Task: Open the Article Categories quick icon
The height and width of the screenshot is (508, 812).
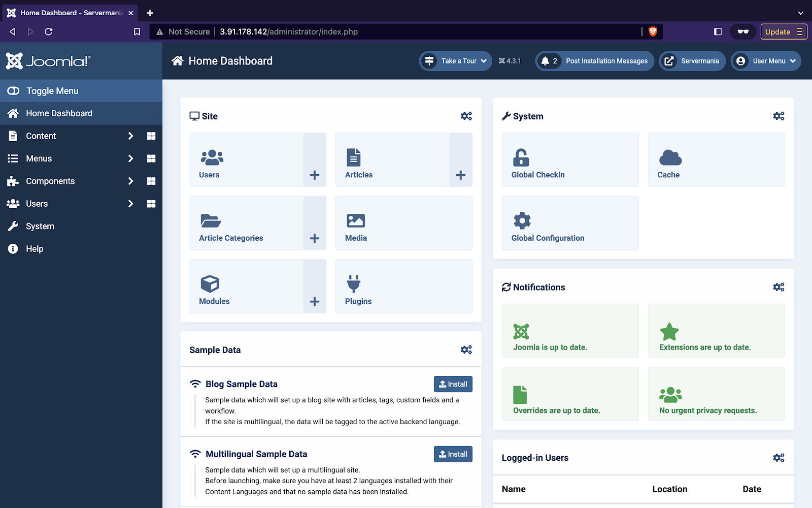Action: [x=247, y=223]
